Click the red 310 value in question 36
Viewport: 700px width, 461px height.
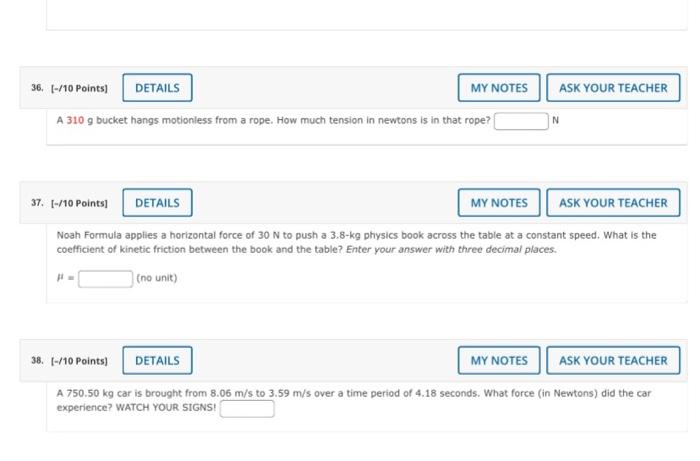pos(75,120)
